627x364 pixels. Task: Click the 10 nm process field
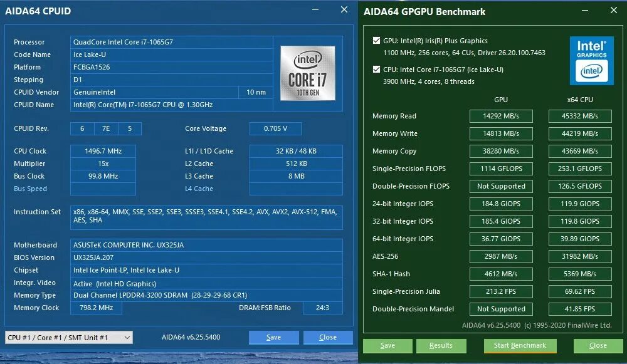256,92
